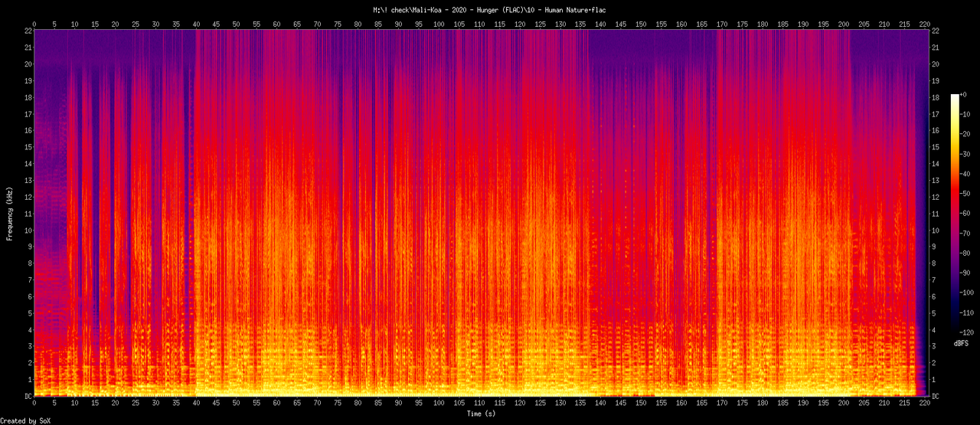Viewport: 980px width, 425px height.
Task: Click the "-20" value on the dBFS scale
Action: click(965, 134)
